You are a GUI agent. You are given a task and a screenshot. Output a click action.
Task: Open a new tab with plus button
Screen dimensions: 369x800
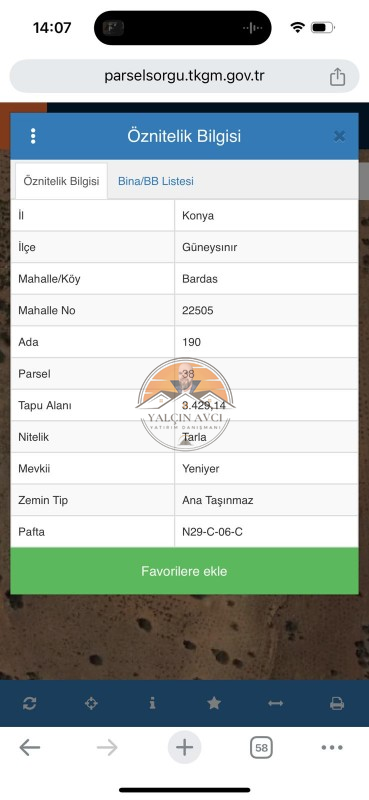tap(184, 748)
